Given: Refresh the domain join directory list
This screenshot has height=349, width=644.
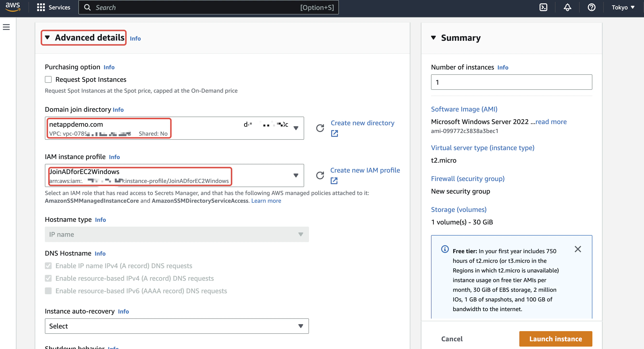Looking at the screenshot, I should pos(320,128).
